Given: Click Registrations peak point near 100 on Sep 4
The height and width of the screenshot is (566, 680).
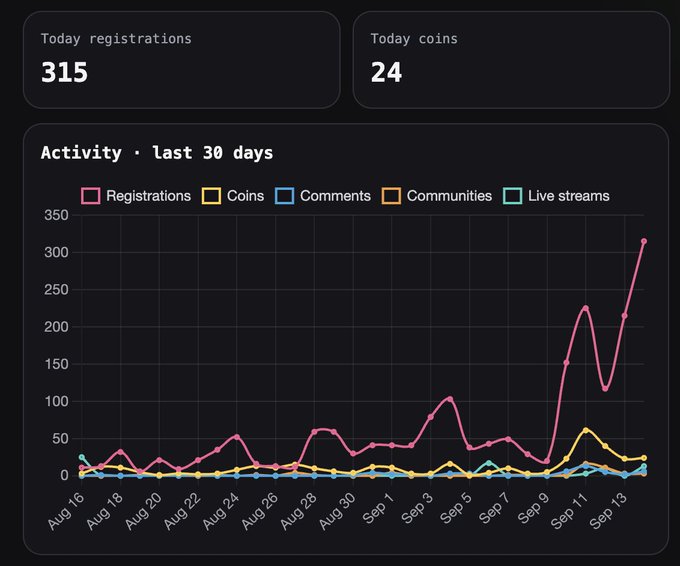Looking at the screenshot, I should pos(450,399).
